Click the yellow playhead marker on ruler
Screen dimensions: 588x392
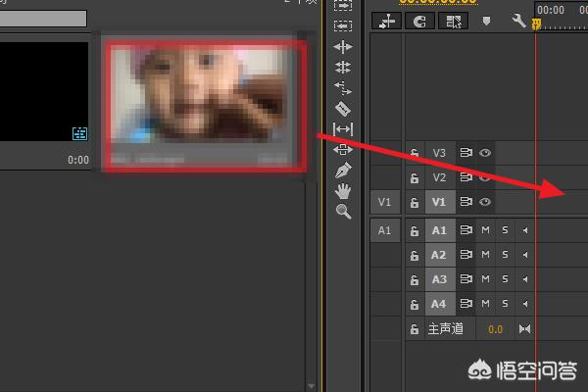pyautogui.click(x=537, y=24)
